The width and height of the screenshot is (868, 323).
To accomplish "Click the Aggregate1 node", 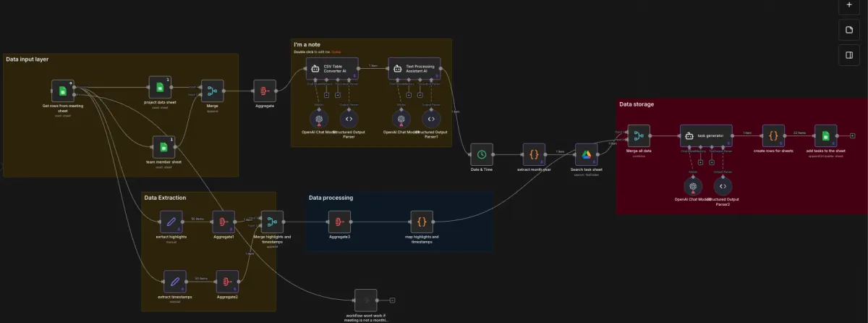I will (224, 221).
